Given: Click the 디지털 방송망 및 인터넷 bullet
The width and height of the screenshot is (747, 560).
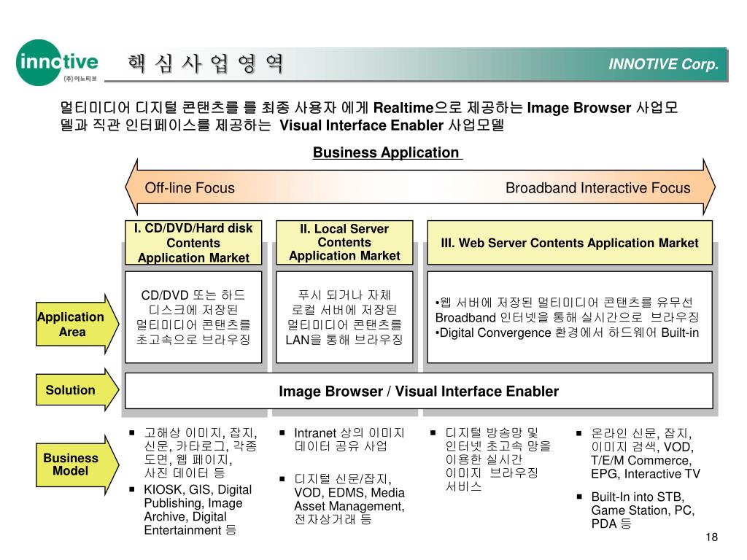Looking at the screenshot, I should tap(491, 459).
